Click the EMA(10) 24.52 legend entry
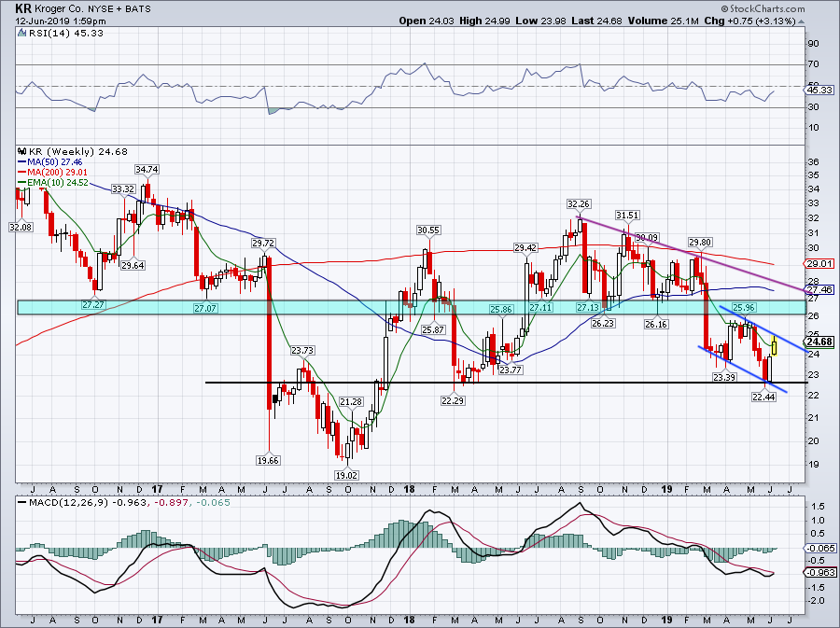 pyautogui.click(x=57, y=183)
